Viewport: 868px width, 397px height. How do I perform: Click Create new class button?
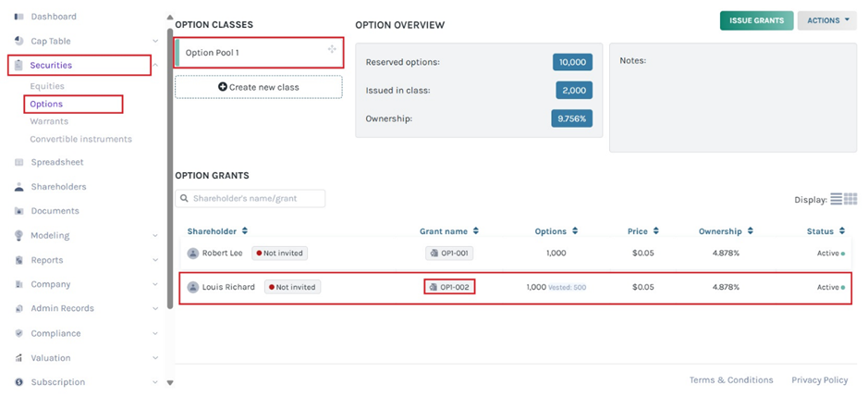pos(258,87)
